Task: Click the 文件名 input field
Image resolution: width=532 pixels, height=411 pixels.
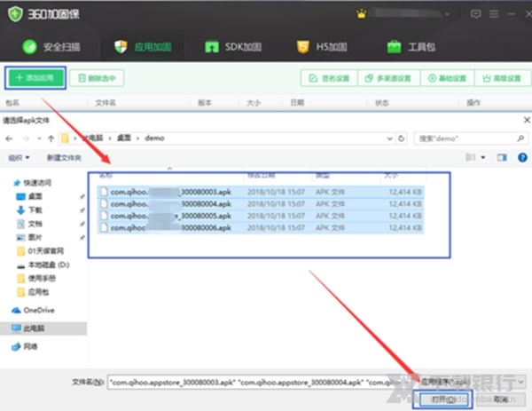Action: click(262, 382)
